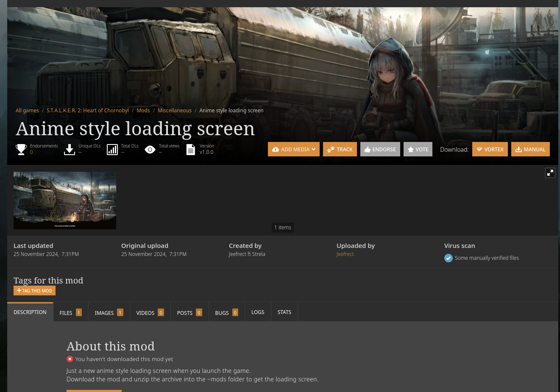The height and width of the screenshot is (392, 560).
Task: Click the virus scan checkmark icon
Action: click(449, 258)
